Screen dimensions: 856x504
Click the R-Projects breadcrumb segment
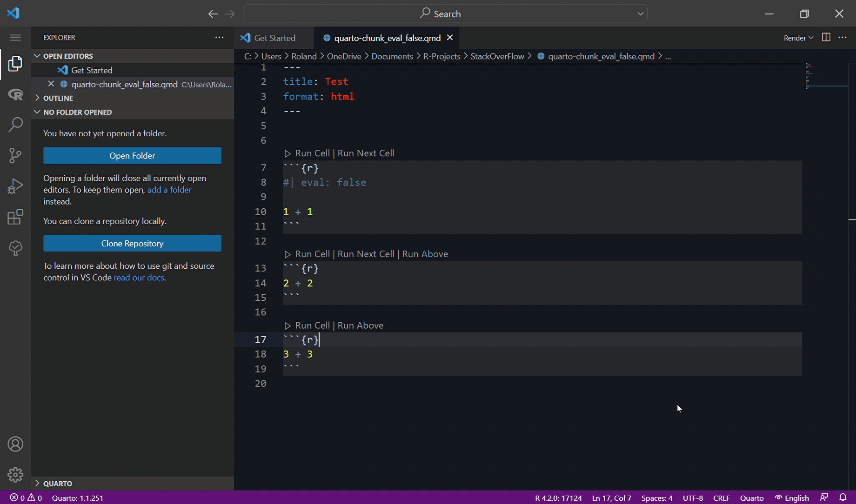[442, 56]
